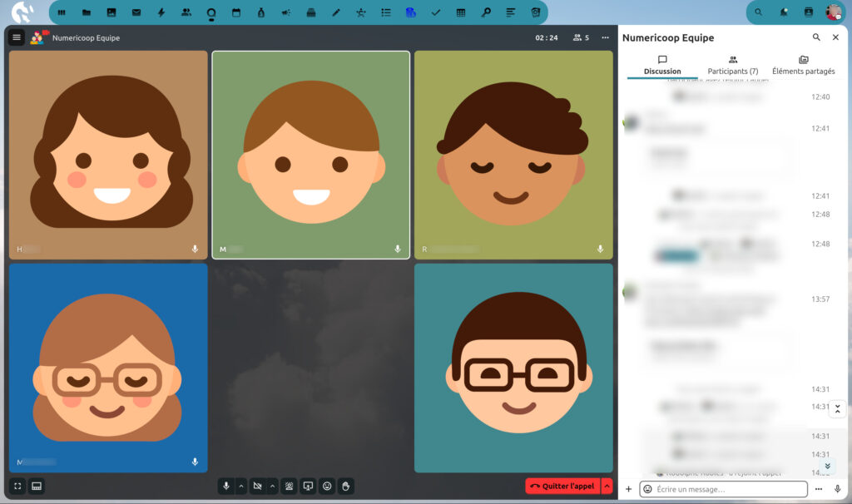Add attachment with plus button
This screenshot has height=504, width=852.
pyautogui.click(x=629, y=489)
